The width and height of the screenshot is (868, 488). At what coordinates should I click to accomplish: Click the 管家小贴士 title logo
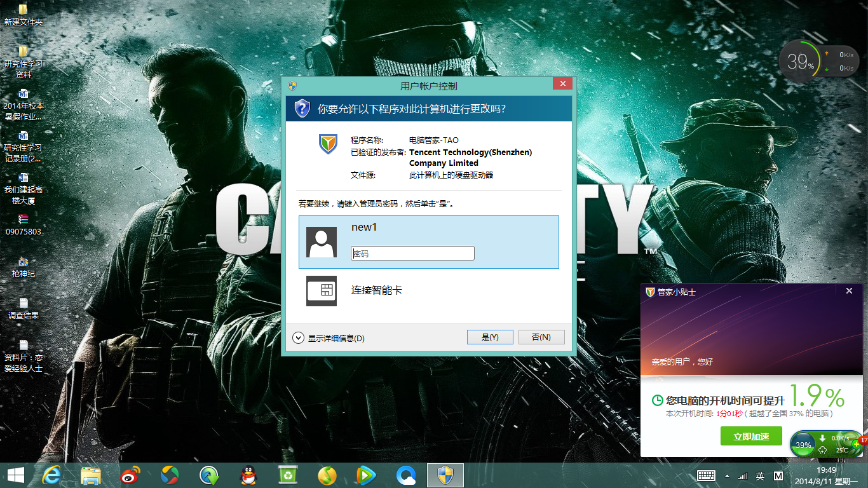click(x=650, y=292)
